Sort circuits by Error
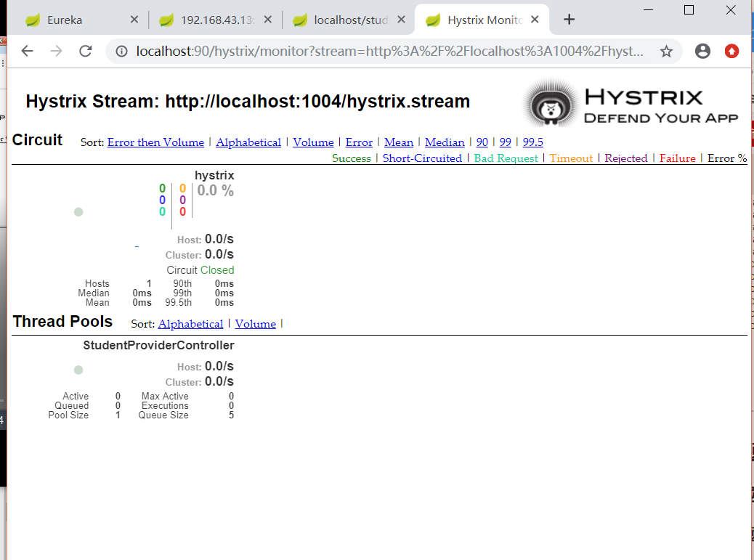This screenshot has width=754, height=560. [359, 142]
